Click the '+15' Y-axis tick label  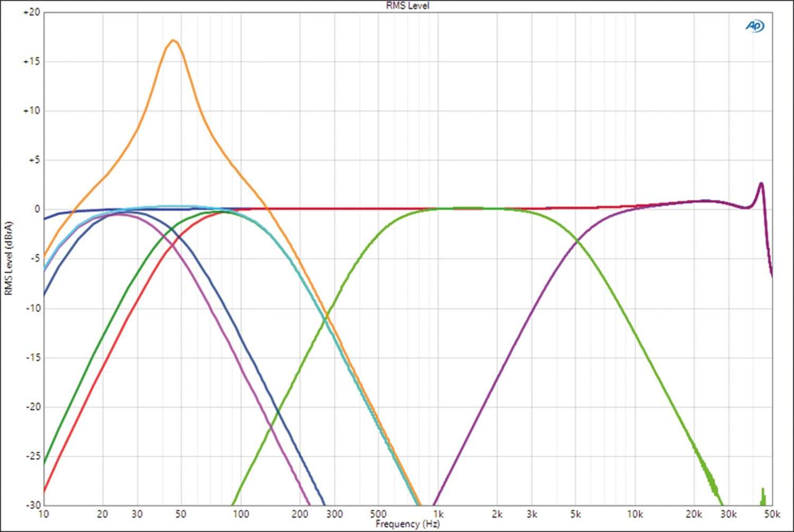(x=31, y=61)
